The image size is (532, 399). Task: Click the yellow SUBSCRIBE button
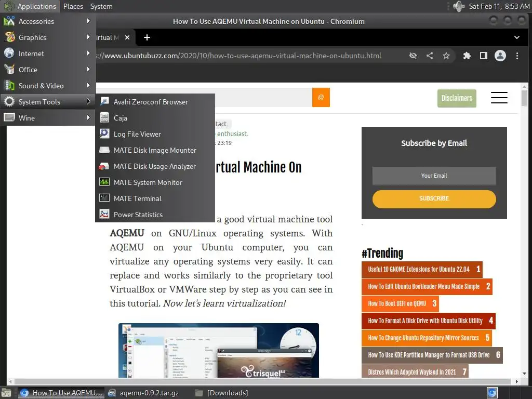434,199
